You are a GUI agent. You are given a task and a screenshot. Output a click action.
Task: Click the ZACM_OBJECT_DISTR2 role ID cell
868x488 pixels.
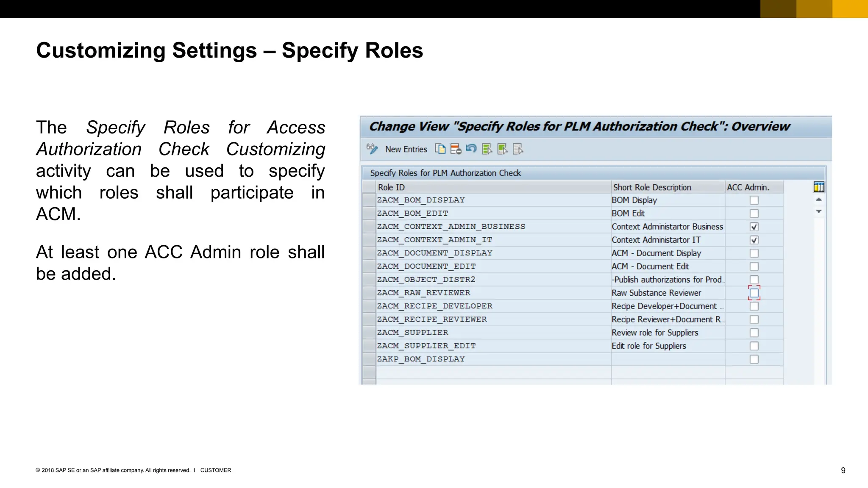click(493, 280)
